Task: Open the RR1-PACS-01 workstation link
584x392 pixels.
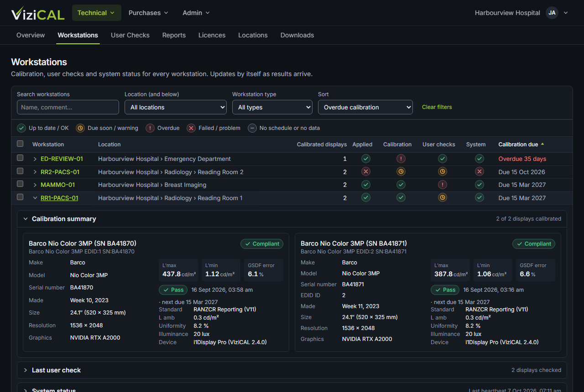Action: [x=59, y=198]
